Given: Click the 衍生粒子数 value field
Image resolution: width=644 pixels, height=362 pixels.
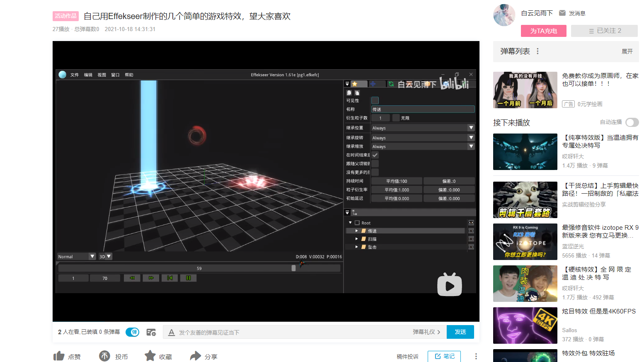Looking at the screenshot, I should pos(380,118).
